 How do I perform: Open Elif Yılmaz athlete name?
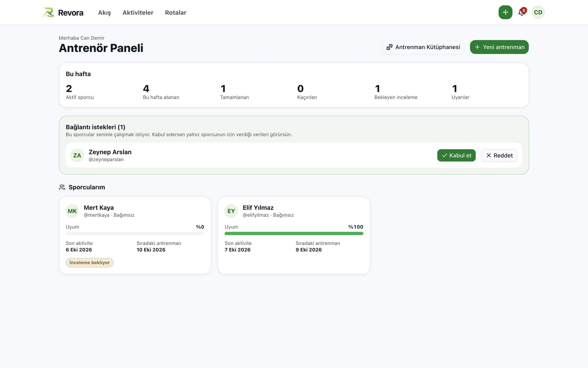258,208
